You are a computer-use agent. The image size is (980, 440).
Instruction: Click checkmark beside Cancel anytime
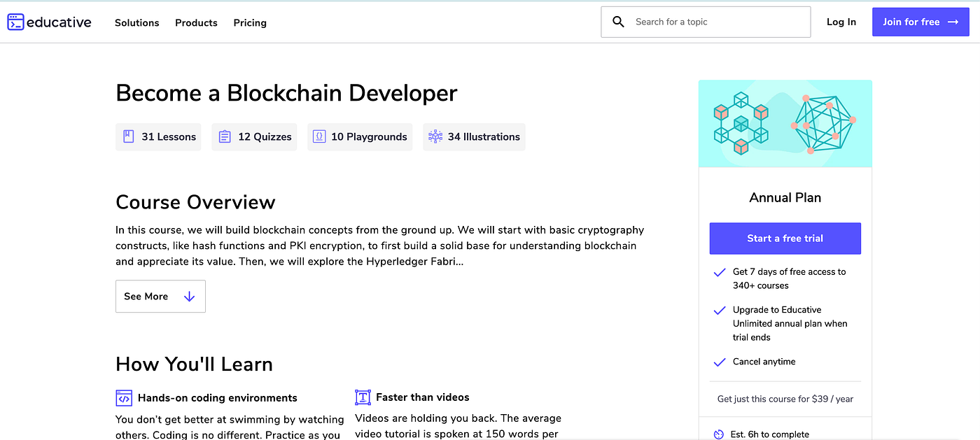point(719,362)
